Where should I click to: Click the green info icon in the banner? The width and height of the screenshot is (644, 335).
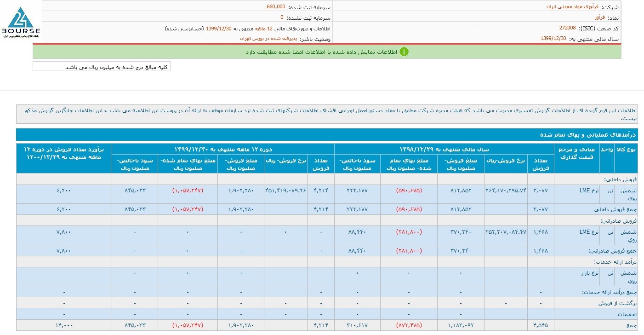(x=404, y=52)
